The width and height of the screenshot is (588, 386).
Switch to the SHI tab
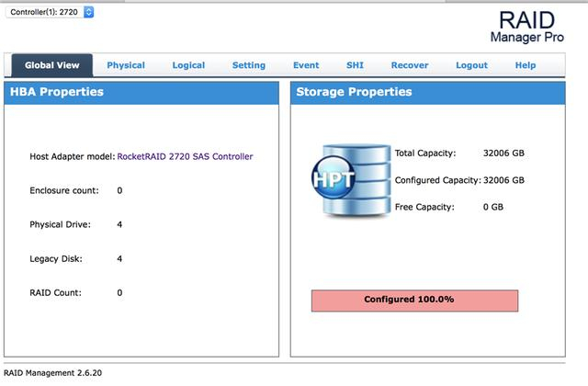[x=355, y=65]
